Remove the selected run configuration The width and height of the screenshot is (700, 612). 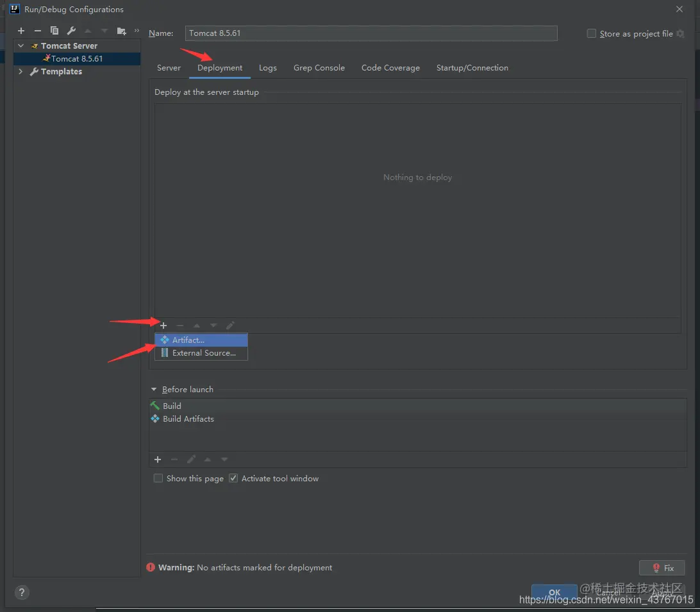pyautogui.click(x=37, y=31)
